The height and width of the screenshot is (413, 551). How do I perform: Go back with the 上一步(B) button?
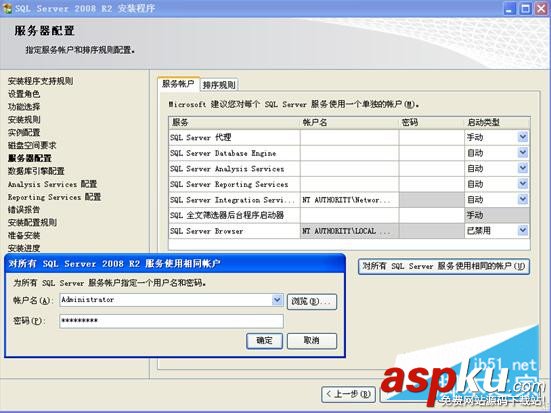(x=348, y=394)
